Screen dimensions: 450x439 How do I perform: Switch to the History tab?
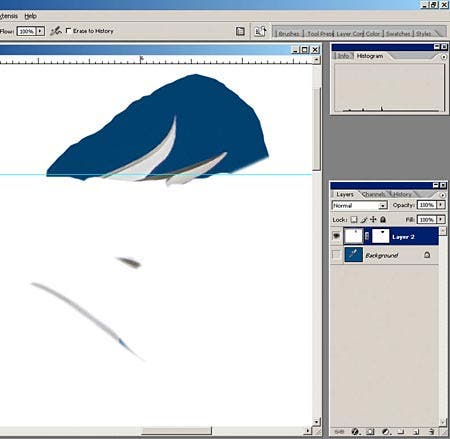point(402,194)
